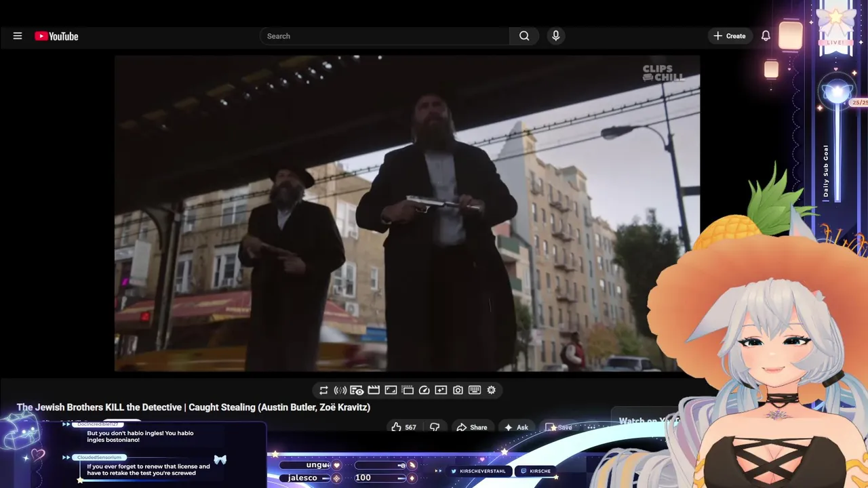
Task: Click the KIRSCHEVERSTAHL Twitter handle
Action: pyautogui.click(x=479, y=471)
